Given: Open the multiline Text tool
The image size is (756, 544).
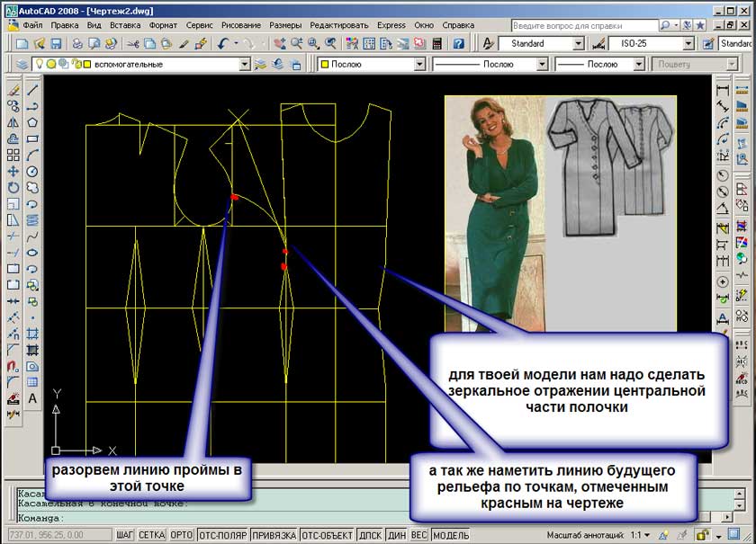Looking at the screenshot, I should coord(32,398).
